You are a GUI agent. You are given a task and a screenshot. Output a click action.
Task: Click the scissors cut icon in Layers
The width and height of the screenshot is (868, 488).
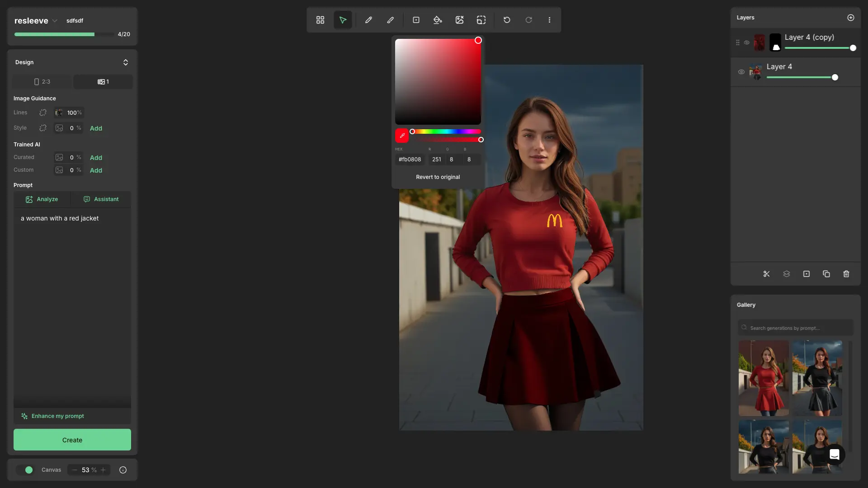(x=766, y=274)
